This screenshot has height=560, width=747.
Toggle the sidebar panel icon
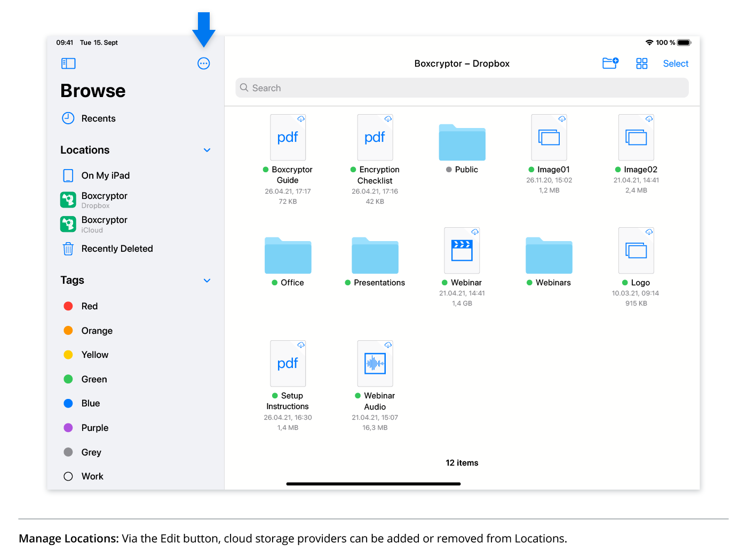68,63
